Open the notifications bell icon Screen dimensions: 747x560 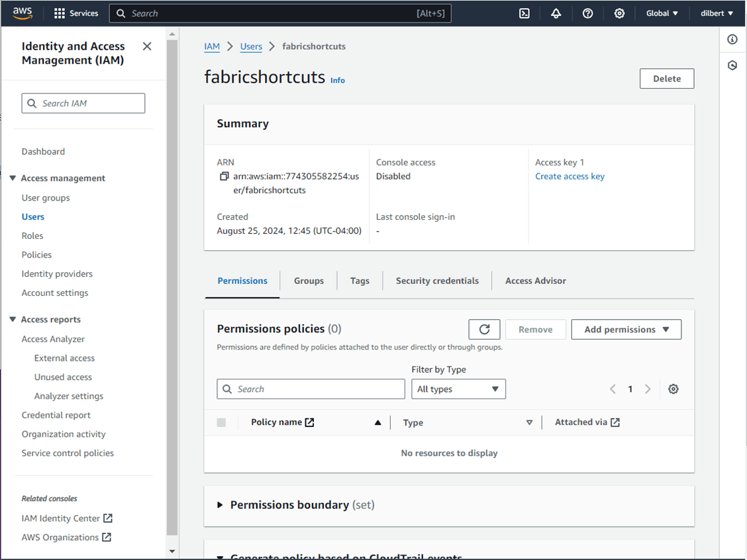[x=556, y=13]
